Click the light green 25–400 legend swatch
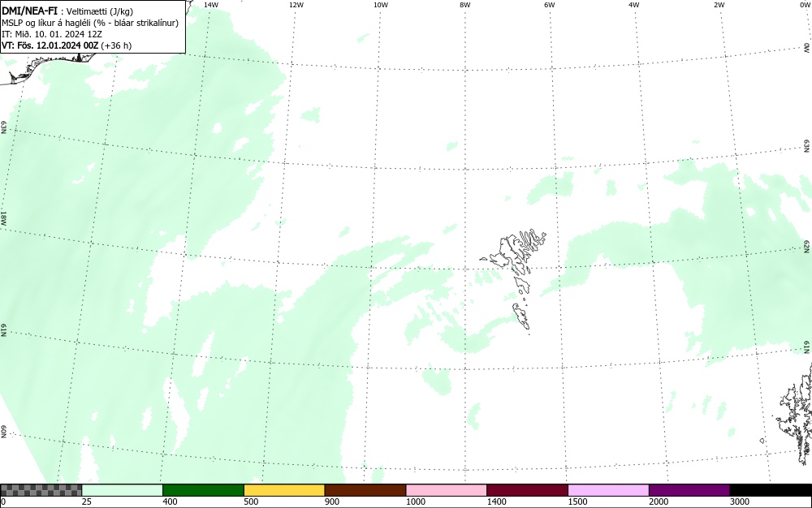812x508 pixels. tap(123, 490)
